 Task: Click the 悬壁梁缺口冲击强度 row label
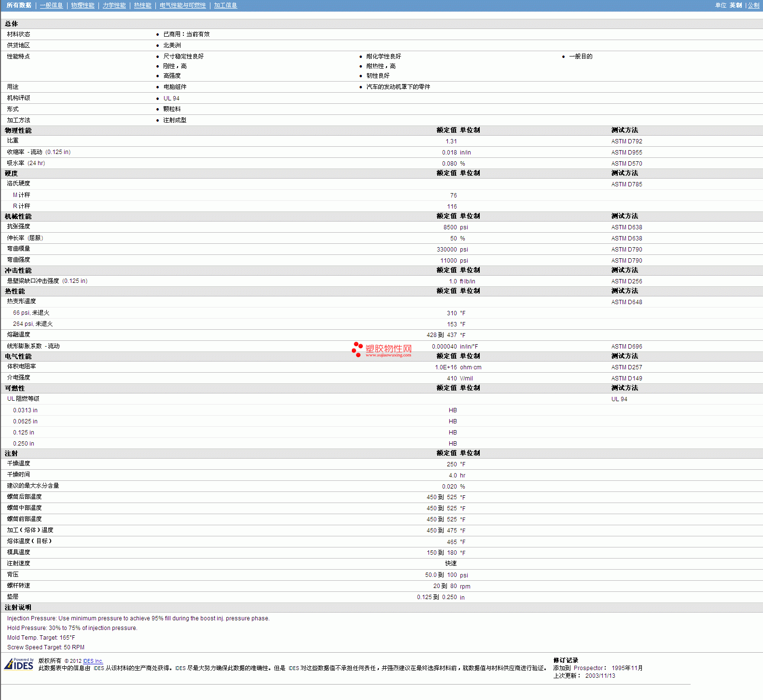click(47, 281)
